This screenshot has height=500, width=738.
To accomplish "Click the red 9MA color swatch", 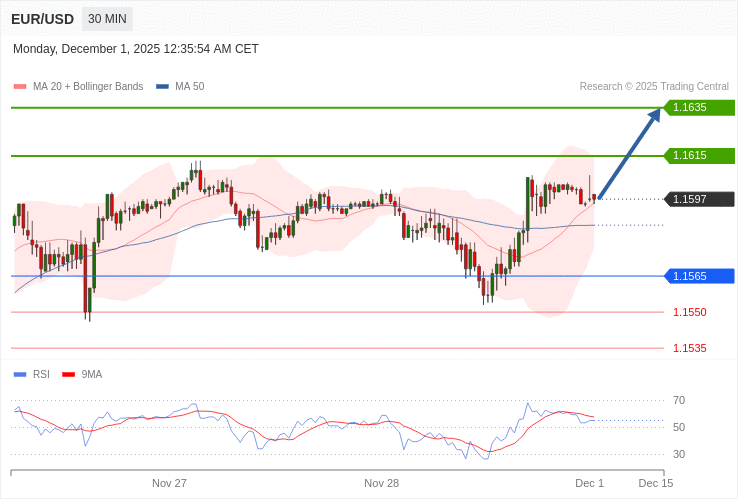I will (x=68, y=374).
